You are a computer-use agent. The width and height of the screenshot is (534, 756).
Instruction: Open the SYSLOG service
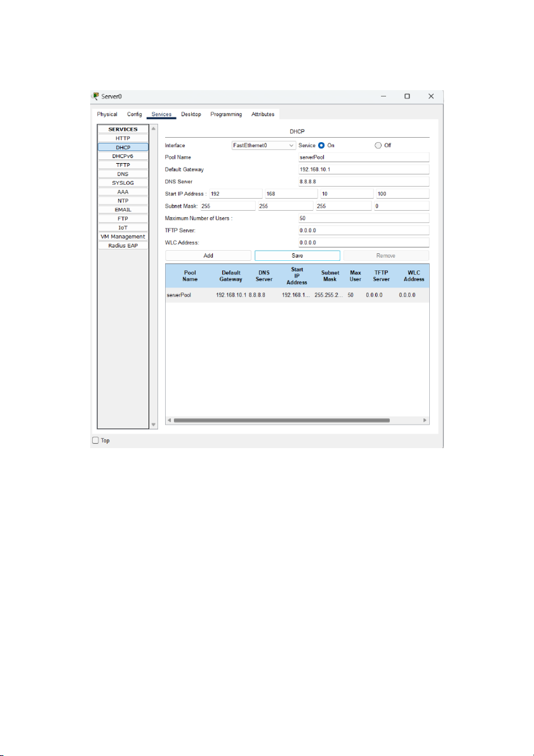[x=123, y=183]
